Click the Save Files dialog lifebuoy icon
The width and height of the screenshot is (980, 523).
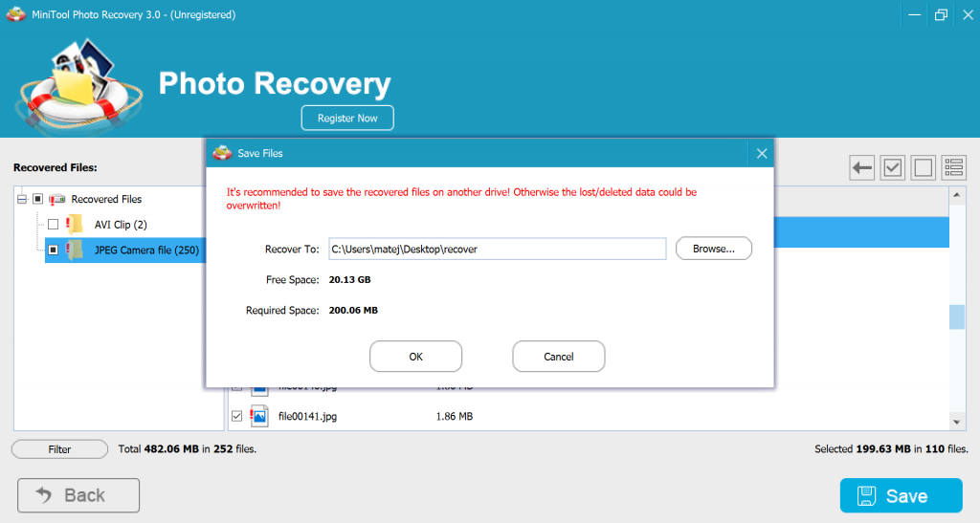tap(222, 153)
